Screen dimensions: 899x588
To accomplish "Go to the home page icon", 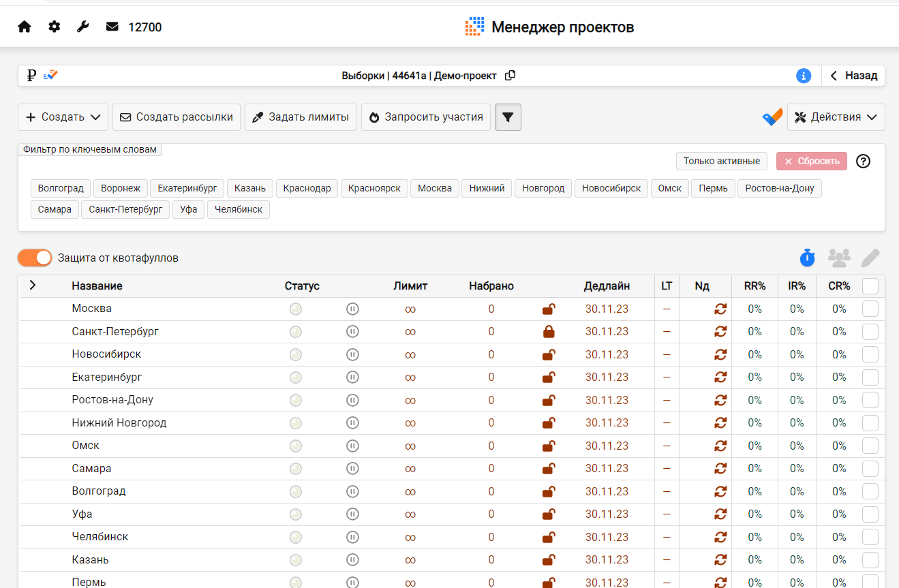I will (x=25, y=27).
